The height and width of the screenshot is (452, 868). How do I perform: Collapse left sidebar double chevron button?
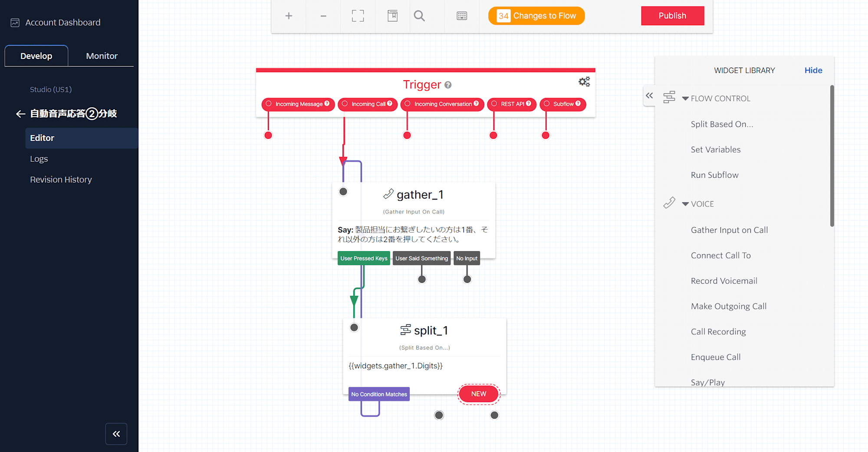tap(116, 434)
